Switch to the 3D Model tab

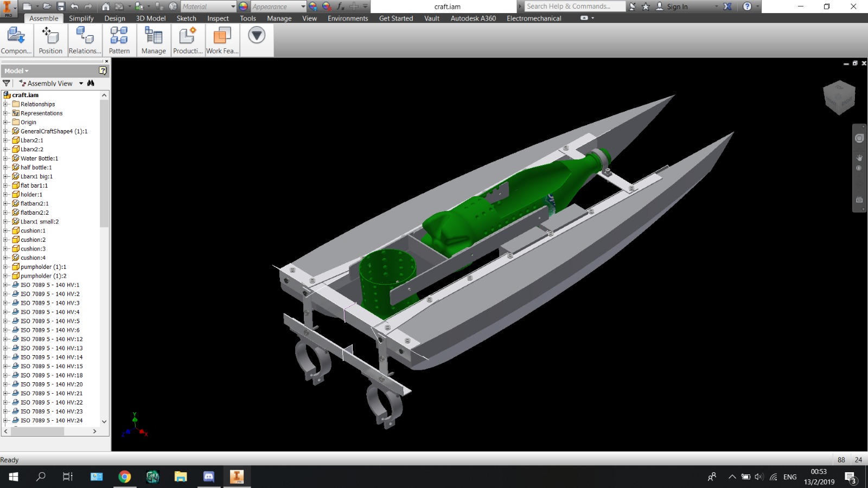(151, 18)
